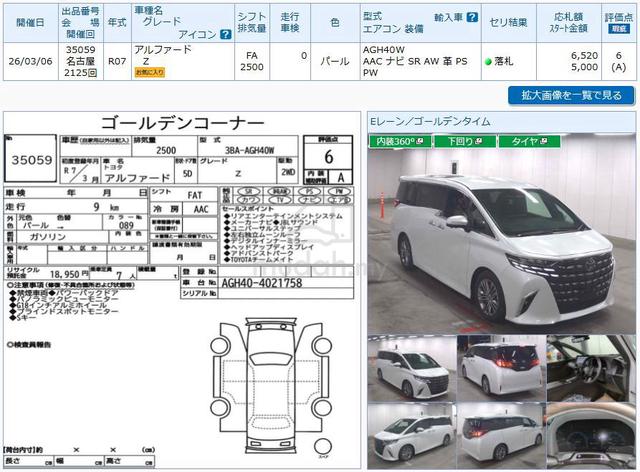Click the AGH40W model code cell

(x=384, y=50)
